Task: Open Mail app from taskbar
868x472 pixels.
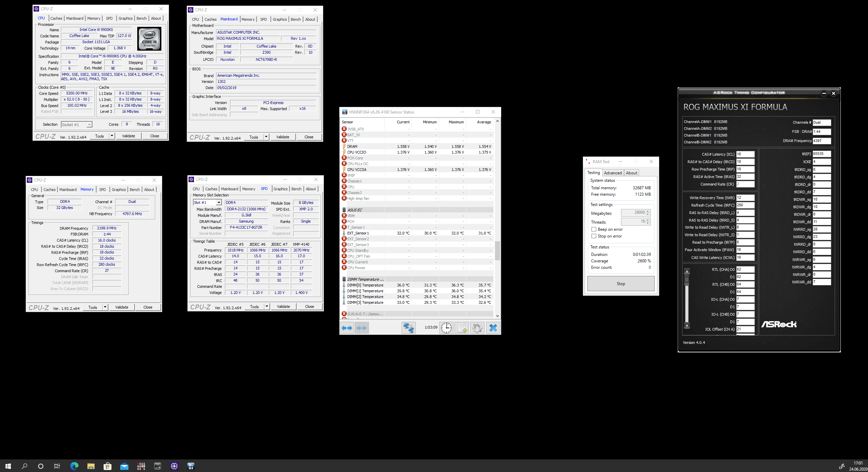Action: tap(124, 466)
